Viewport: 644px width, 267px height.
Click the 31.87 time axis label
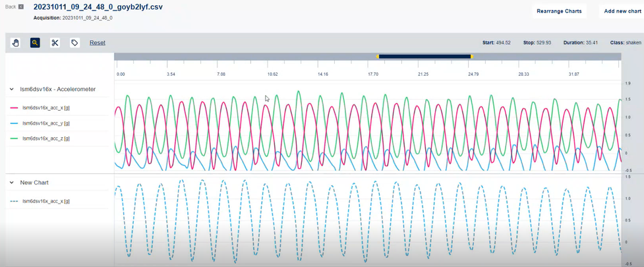(573, 74)
